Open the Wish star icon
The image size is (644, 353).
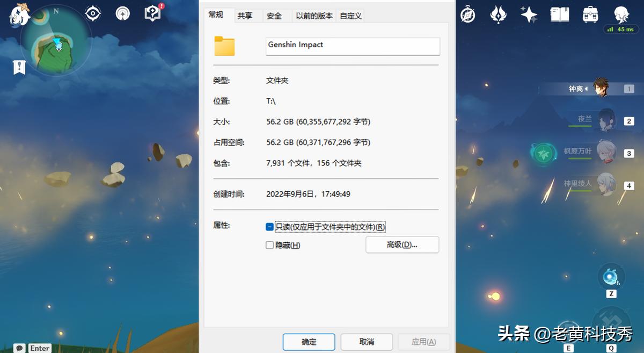528,15
